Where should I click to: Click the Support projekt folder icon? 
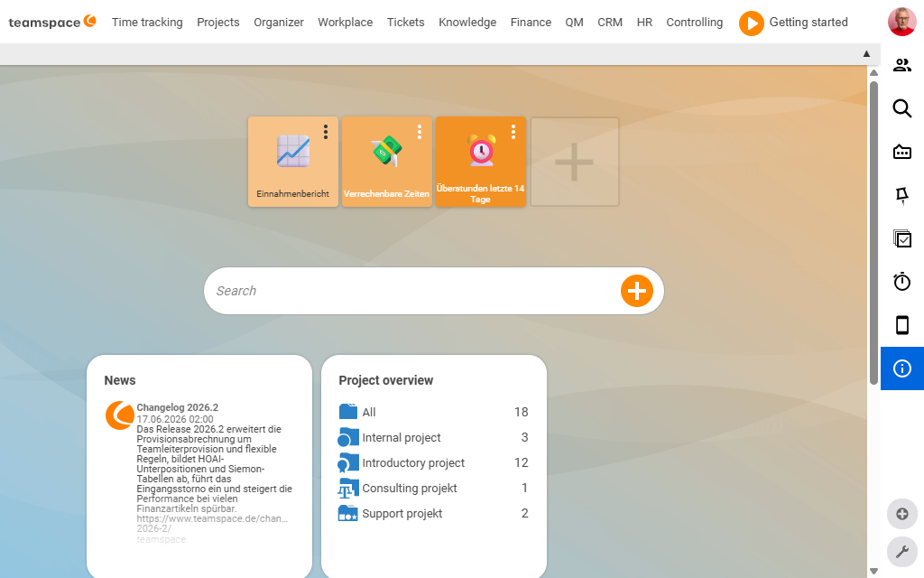(347, 513)
